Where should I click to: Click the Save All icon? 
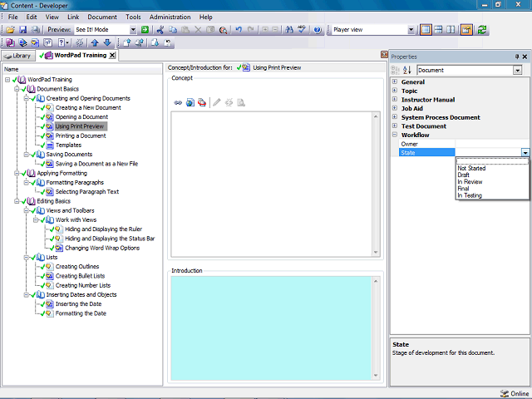coord(35,30)
